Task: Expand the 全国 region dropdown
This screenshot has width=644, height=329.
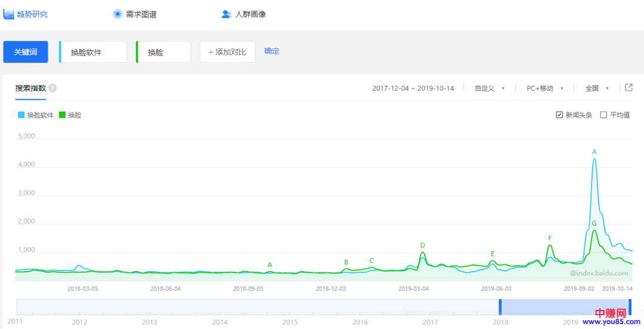Action: tap(596, 88)
